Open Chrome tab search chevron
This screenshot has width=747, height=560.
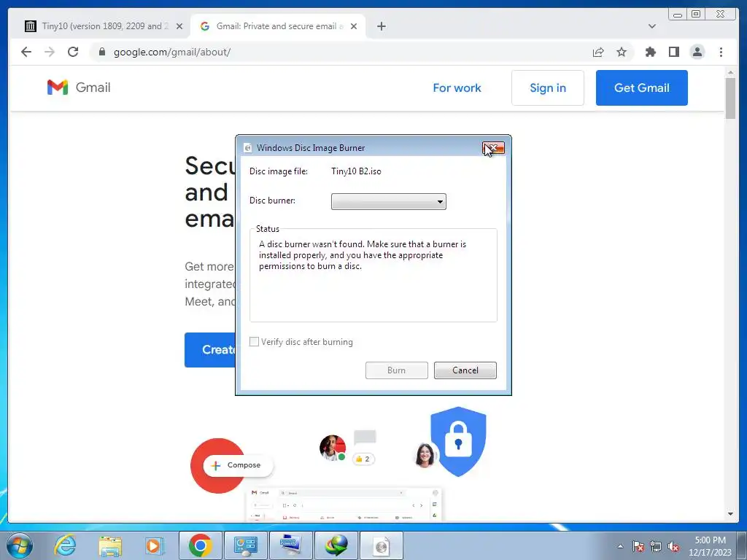point(652,26)
